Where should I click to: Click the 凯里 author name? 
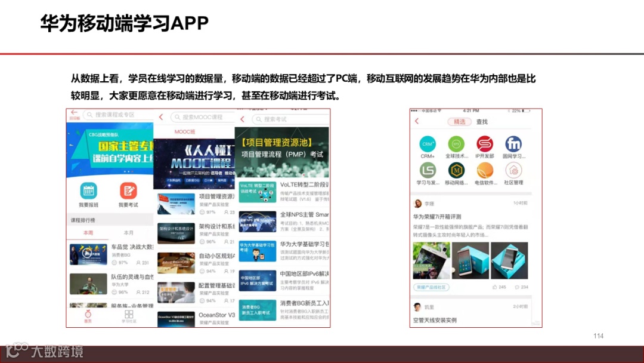pos(429,307)
